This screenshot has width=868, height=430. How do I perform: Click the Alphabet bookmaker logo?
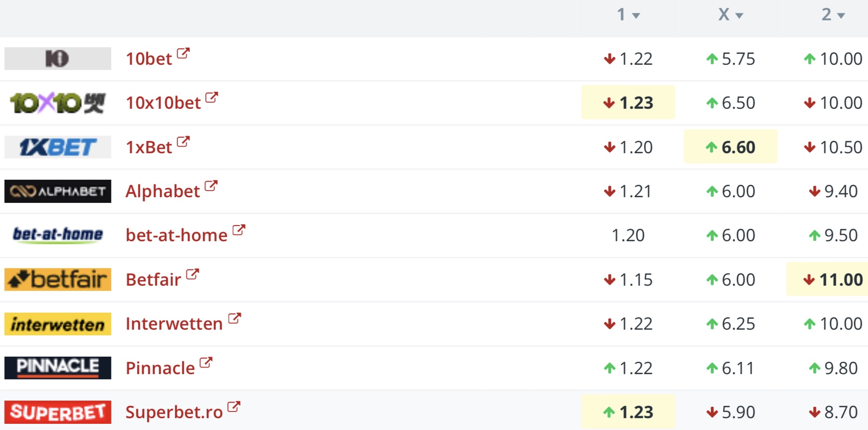click(58, 191)
